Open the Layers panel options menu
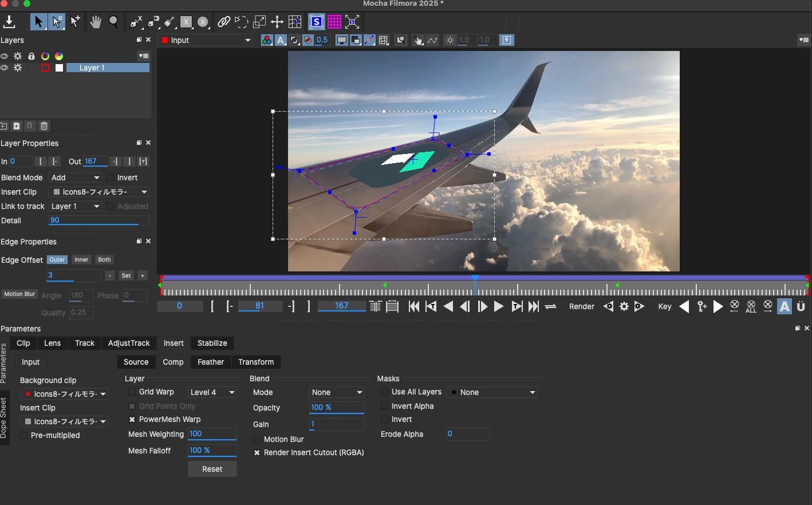The height and width of the screenshot is (505, 812). click(144, 56)
